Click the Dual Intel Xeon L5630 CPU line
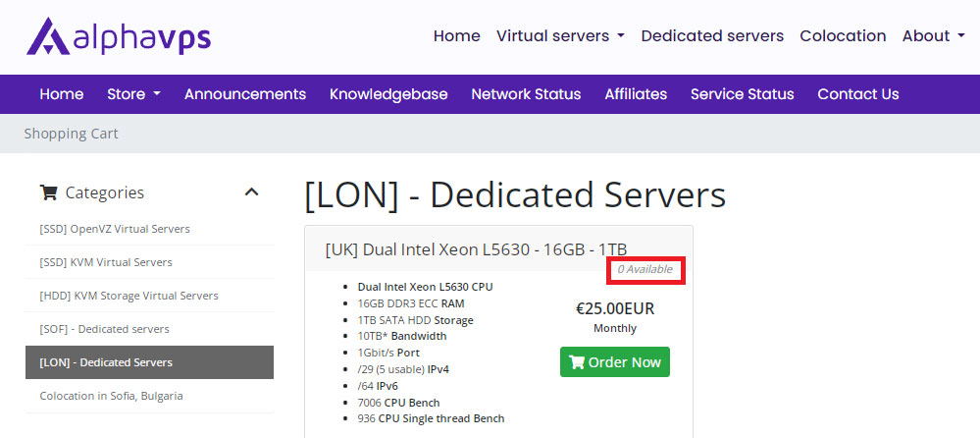This screenshot has width=980, height=438. (x=425, y=287)
